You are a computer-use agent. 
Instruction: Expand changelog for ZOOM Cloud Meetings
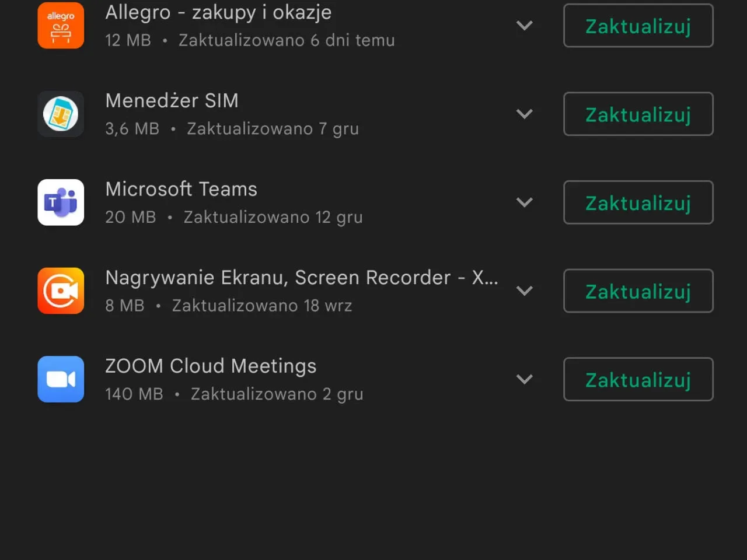tap(525, 379)
